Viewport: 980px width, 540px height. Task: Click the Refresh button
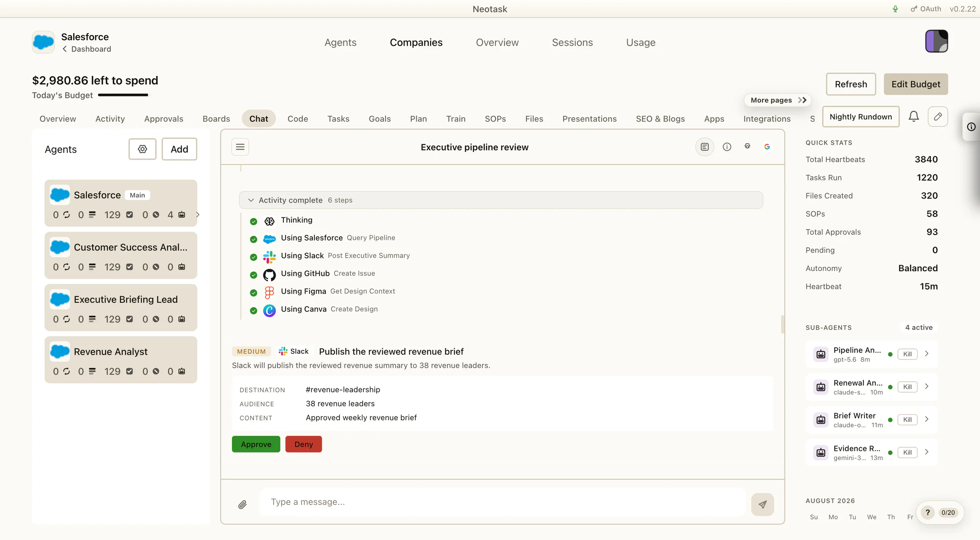[x=851, y=84]
